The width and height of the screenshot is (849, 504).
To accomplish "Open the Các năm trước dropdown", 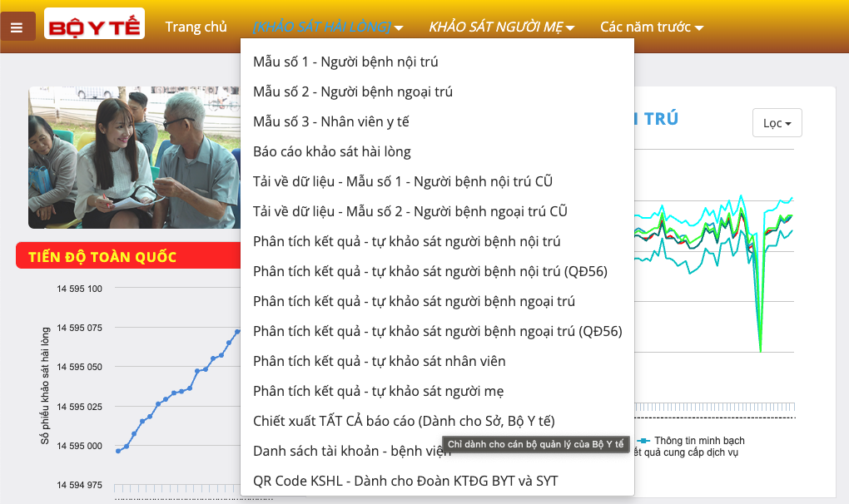I will pos(651,27).
